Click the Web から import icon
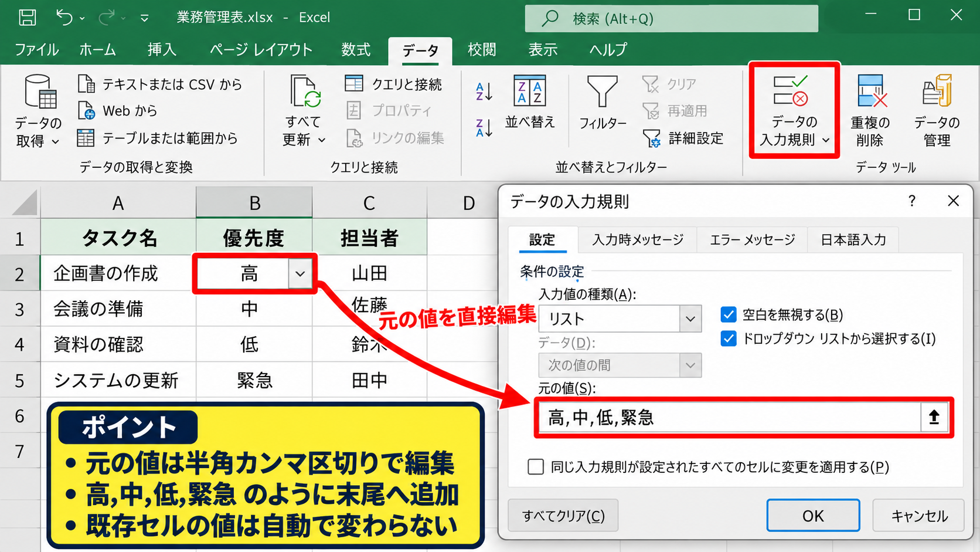980x552 pixels. [x=86, y=110]
